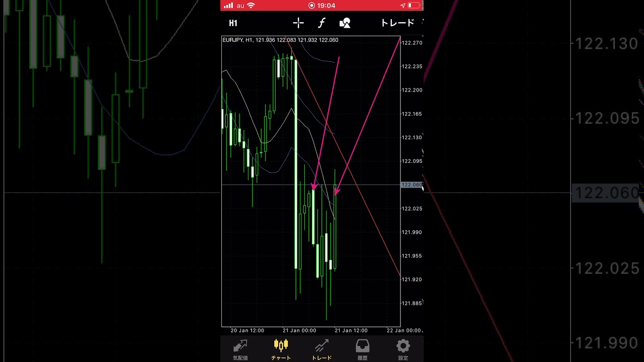644x362 pixels.
Task: Activate the crosshair cursor tool
Action: [298, 23]
